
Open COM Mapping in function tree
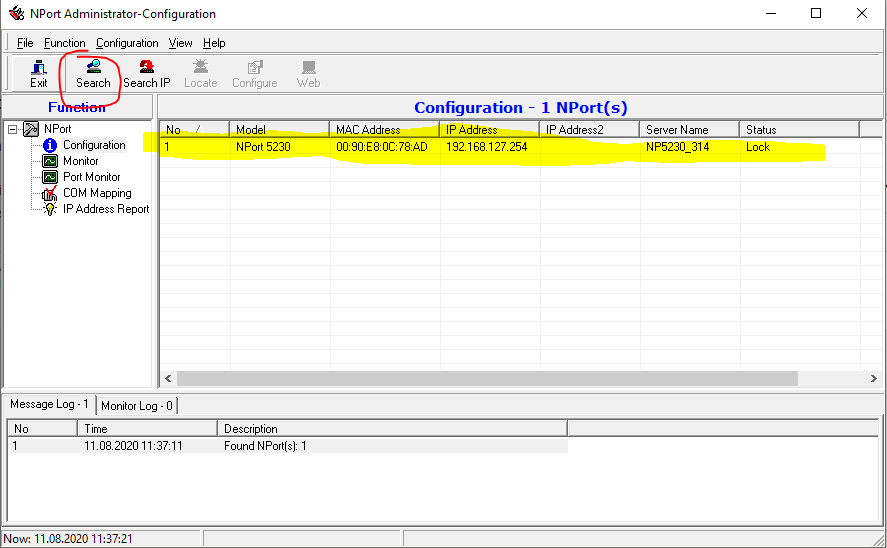coord(96,193)
